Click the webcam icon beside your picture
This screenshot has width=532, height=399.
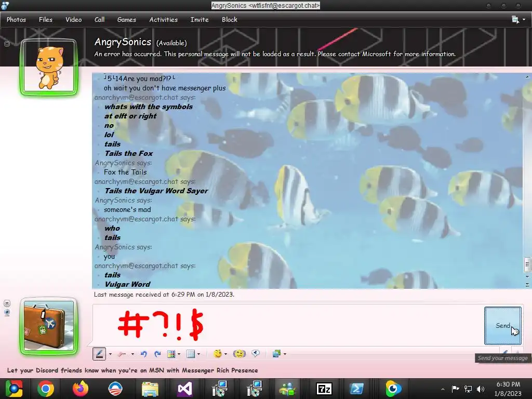7,312
